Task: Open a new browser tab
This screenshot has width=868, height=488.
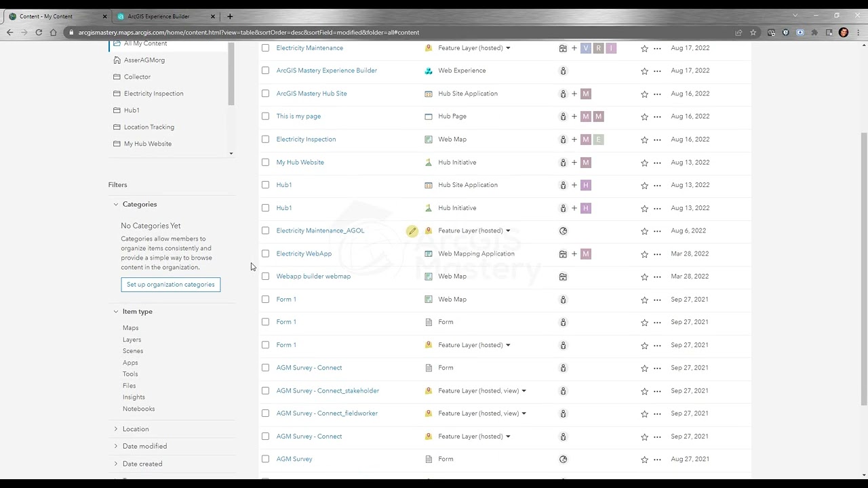Action: point(230,16)
